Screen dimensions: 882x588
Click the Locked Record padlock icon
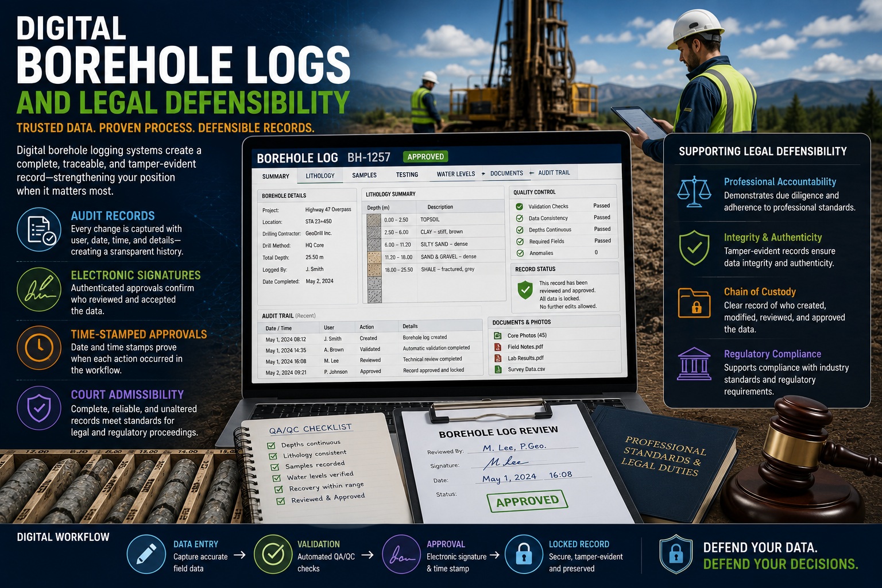(x=524, y=554)
